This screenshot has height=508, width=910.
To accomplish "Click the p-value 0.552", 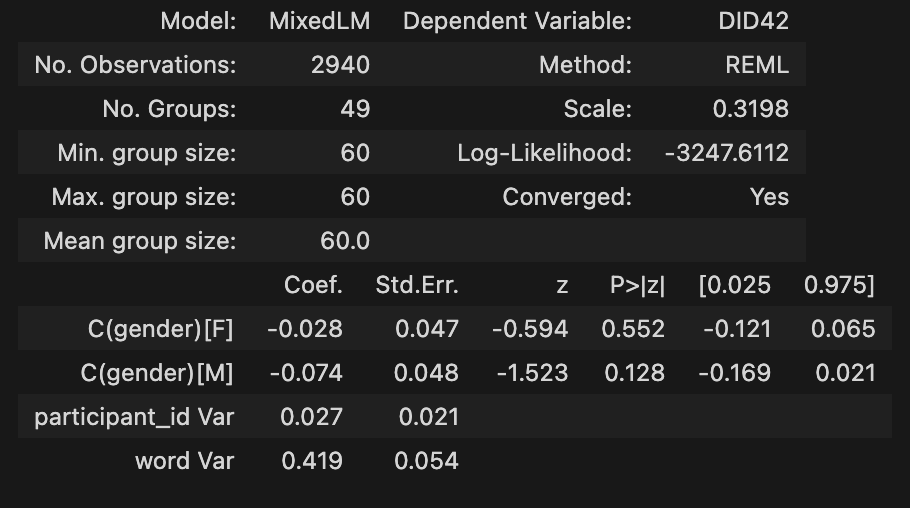I will coord(636,329).
